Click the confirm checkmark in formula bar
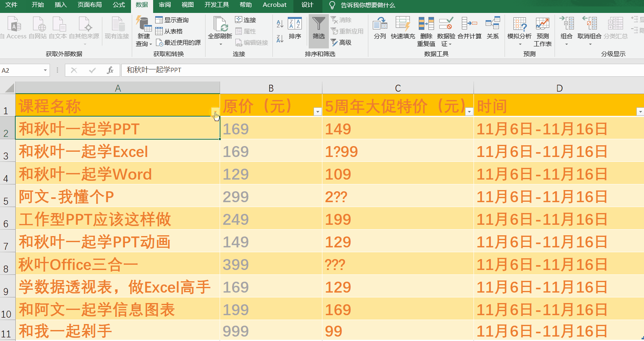644x341 pixels. pyautogui.click(x=92, y=70)
